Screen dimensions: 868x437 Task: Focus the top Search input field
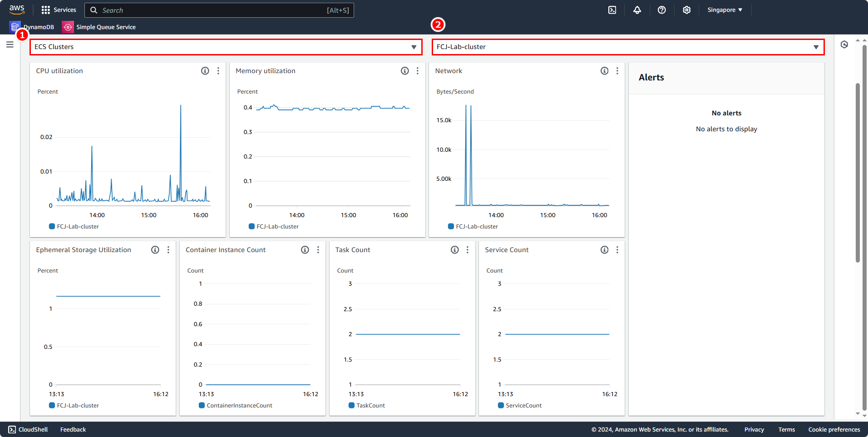219,10
